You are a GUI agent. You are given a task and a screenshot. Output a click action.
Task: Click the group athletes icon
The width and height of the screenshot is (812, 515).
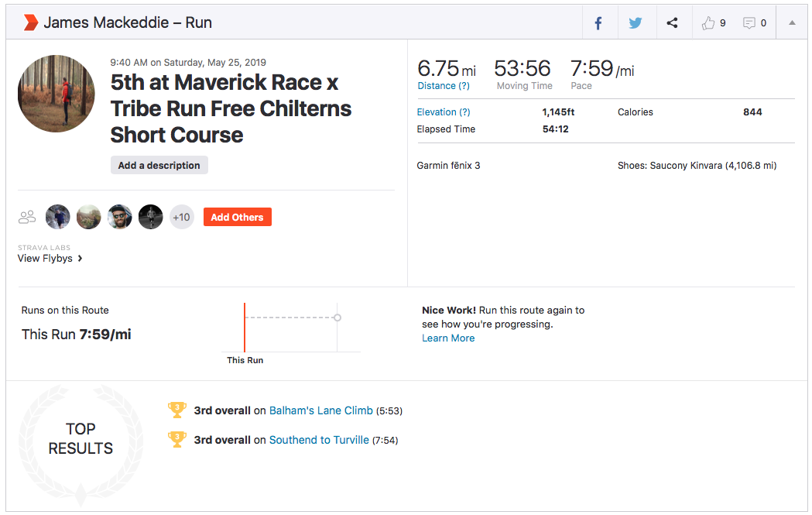pyautogui.click(x=27, y=218)
